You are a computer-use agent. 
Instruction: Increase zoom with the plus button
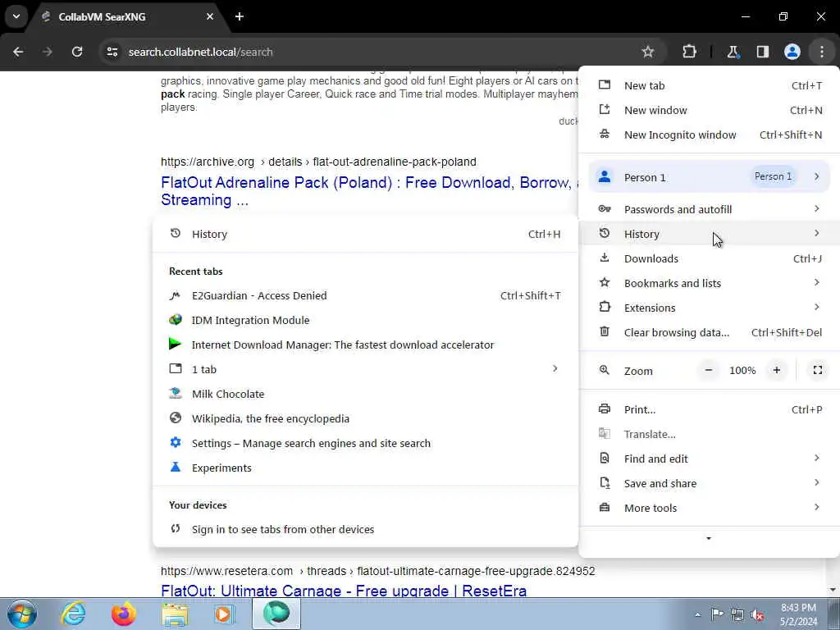pyautogui.click(x=776, y=370)
